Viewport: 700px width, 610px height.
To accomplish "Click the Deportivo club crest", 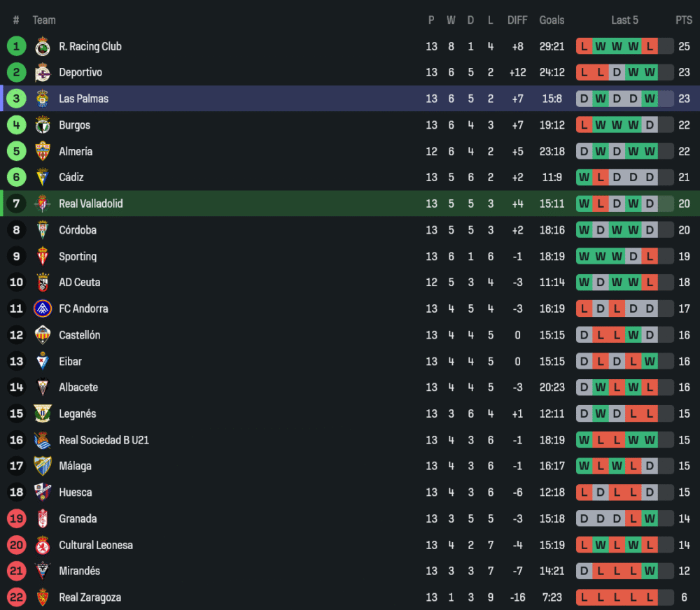I will 43,73.
